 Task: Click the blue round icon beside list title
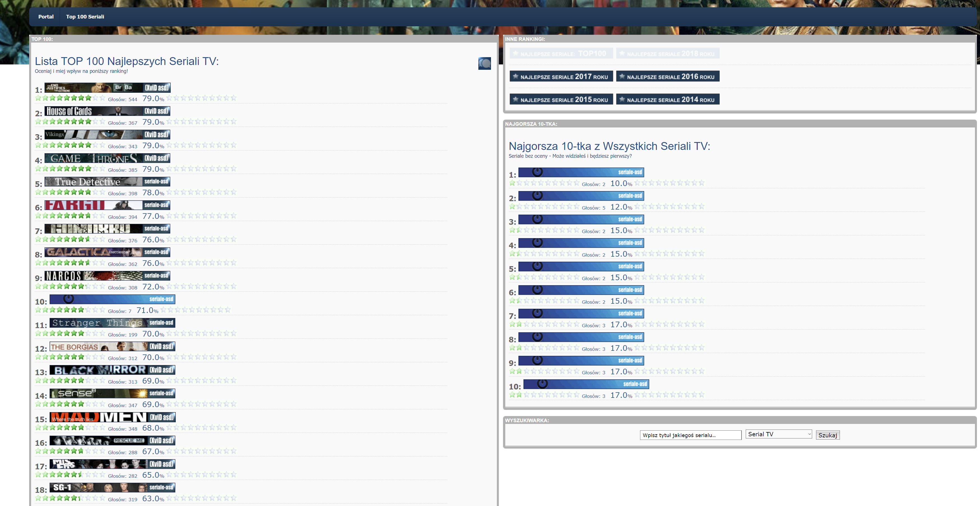(x=484, y=64)
